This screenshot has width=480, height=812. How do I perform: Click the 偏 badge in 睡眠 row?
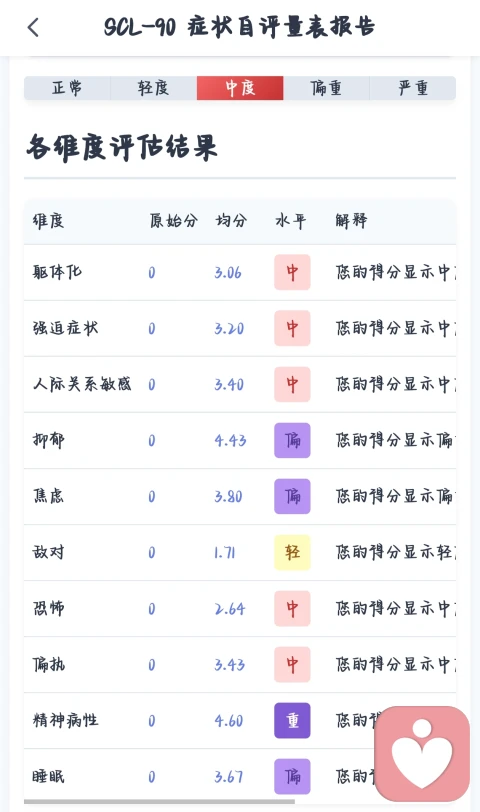point(292,776)
